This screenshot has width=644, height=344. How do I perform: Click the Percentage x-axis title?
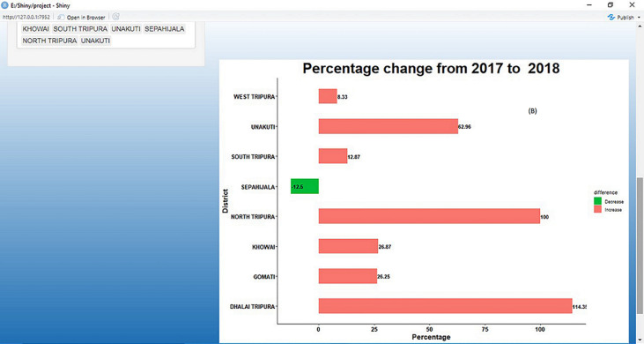coord(432,337)
